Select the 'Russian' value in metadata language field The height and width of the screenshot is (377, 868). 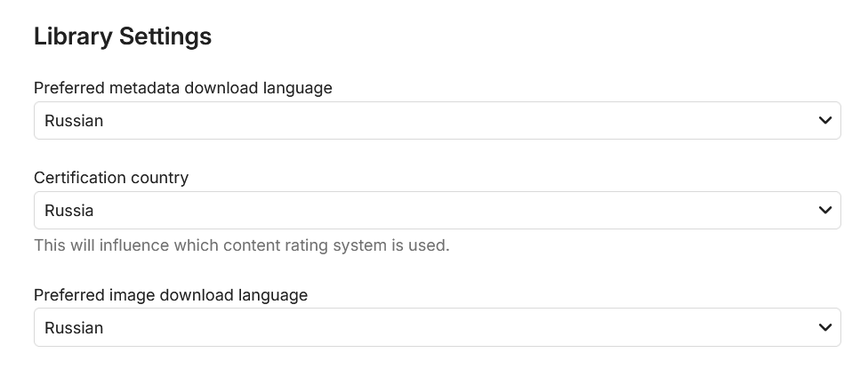click(x=74, y=121)
